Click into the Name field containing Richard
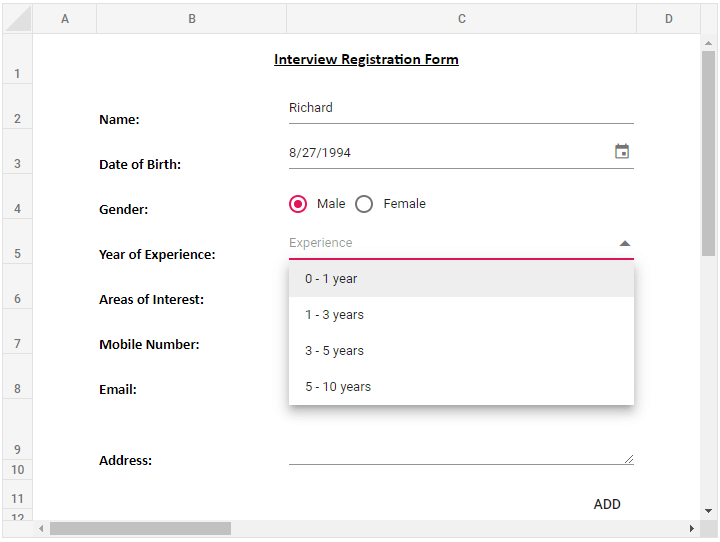Viewport: 720px width, 542px height. point(450,108)
